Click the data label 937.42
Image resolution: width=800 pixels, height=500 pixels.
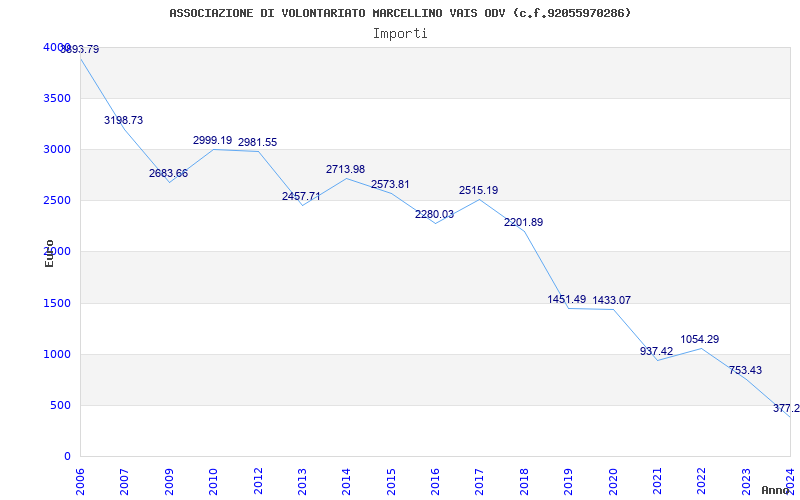tap(657, 352)
